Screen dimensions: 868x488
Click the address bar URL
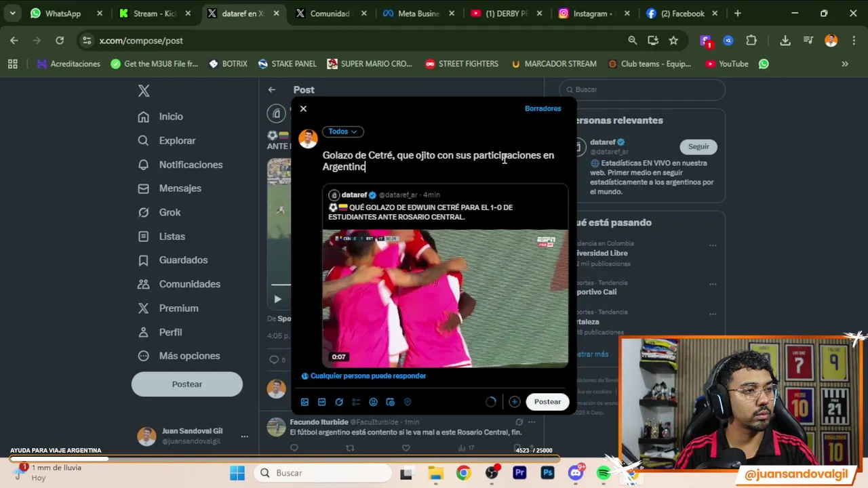coord(141,41)
